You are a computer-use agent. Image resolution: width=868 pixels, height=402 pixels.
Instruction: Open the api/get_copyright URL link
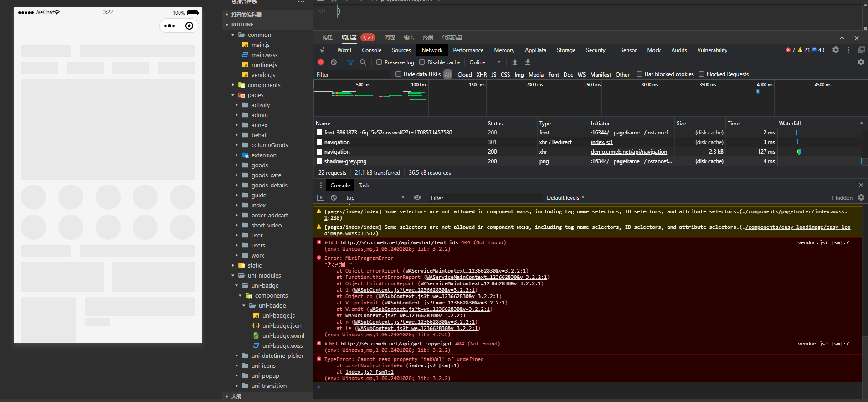tap(396, 344)
